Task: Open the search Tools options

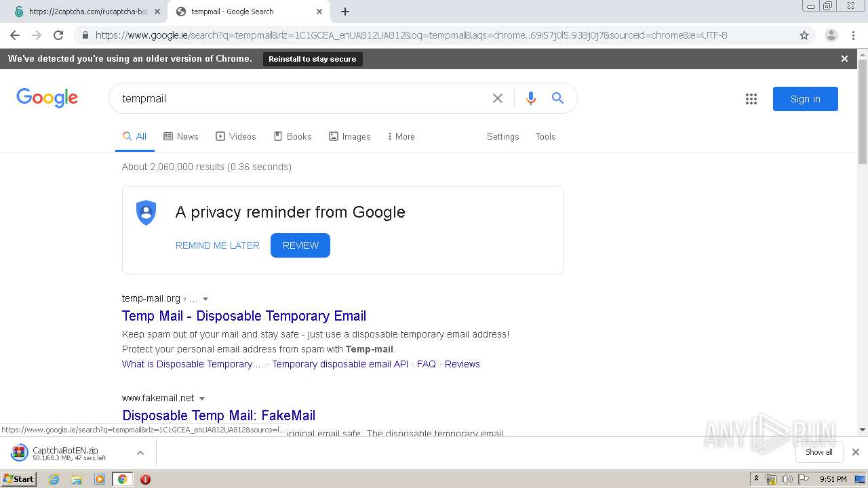Action: pos(545,136)
